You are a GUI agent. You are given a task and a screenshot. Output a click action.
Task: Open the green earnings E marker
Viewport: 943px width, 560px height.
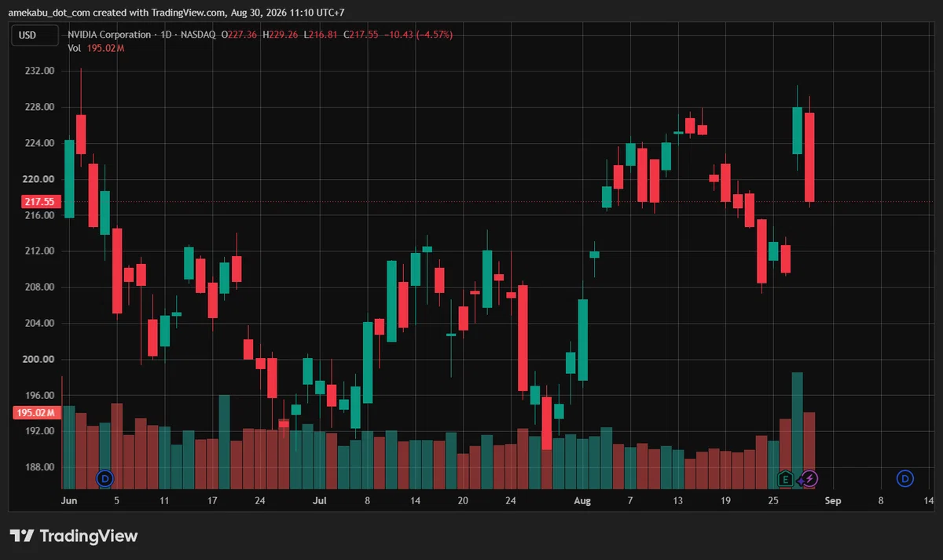[x=785, y=478]
